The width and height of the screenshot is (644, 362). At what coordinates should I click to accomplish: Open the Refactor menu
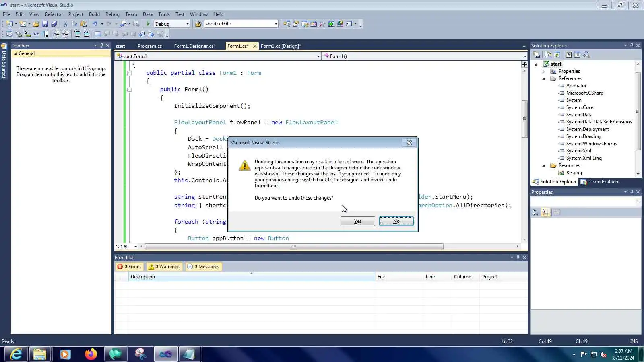pyautogui.click(x=54, y=14)
